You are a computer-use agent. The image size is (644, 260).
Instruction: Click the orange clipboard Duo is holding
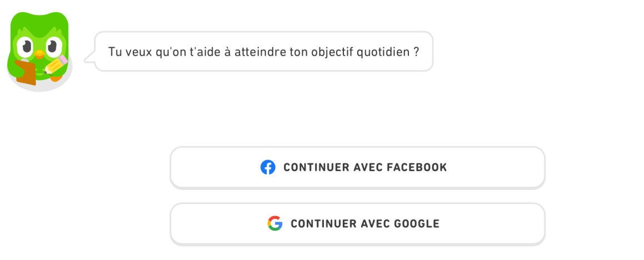pos(26,73)
